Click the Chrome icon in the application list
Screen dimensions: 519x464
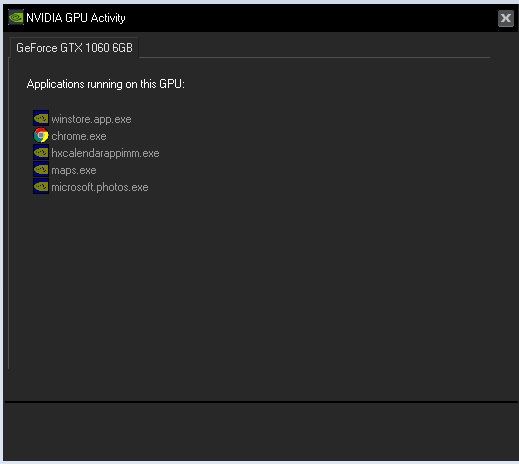pyautogui.click(x=41, y=135)
